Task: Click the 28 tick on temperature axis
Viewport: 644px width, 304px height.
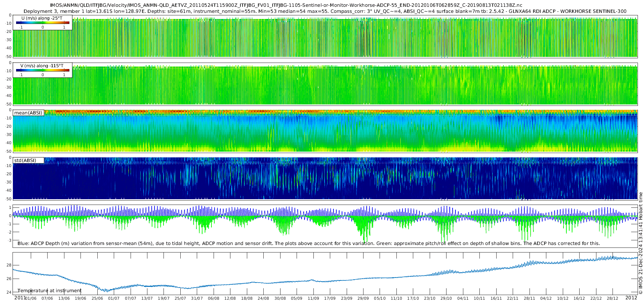Action: pyautogui.click(x=9, y=265)
